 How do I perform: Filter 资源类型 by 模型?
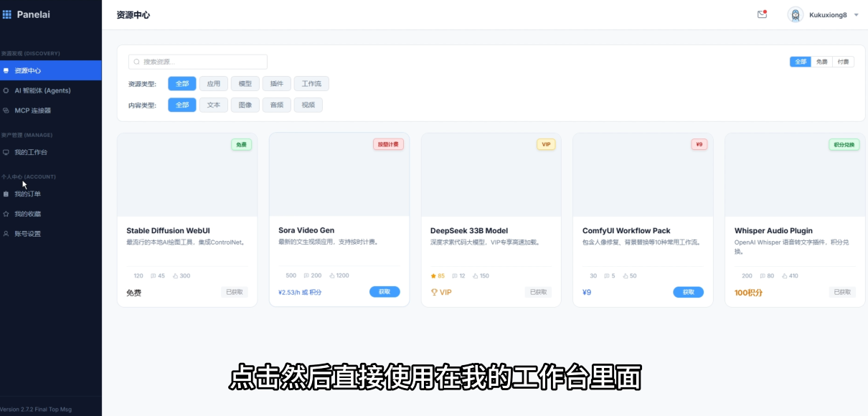pyautogui.click(x=245, y=84)
